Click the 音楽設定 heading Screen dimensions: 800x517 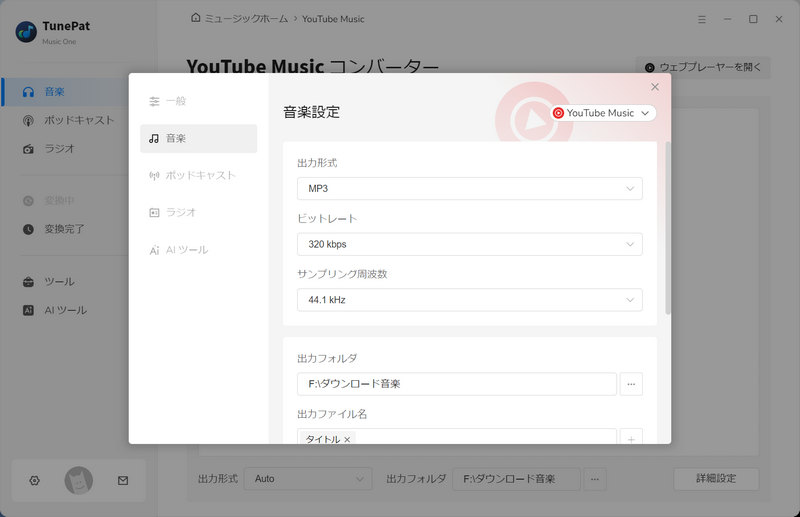point(311,112)
